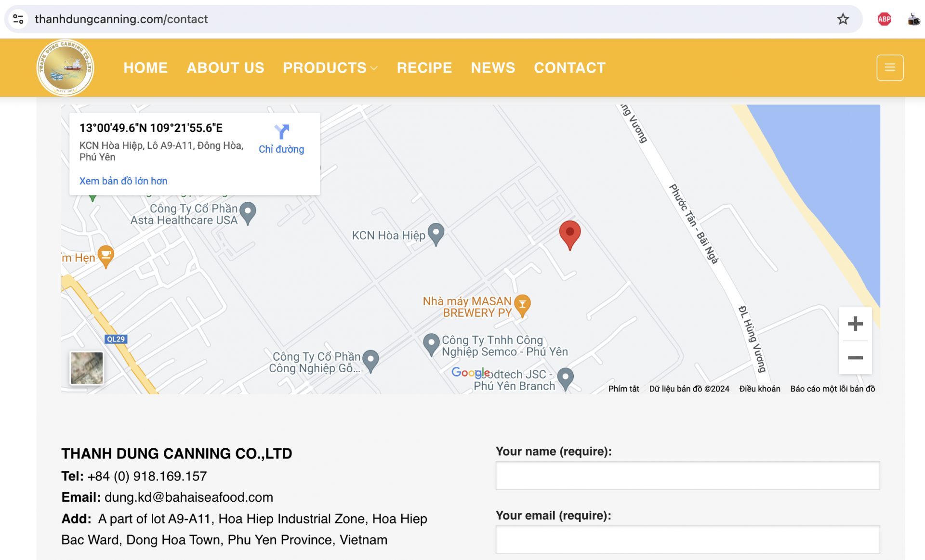Click the Thanh Dung Canning logo

66,68
